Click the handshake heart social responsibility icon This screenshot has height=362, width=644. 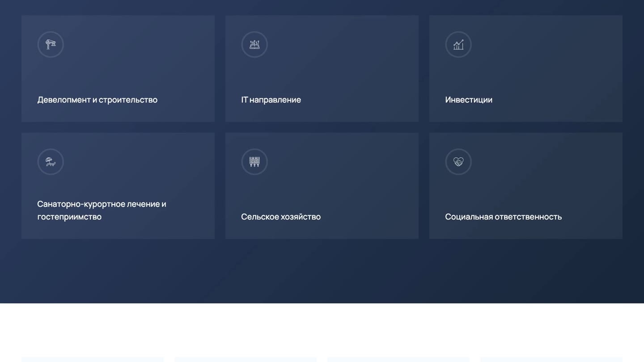coord(458,161)
